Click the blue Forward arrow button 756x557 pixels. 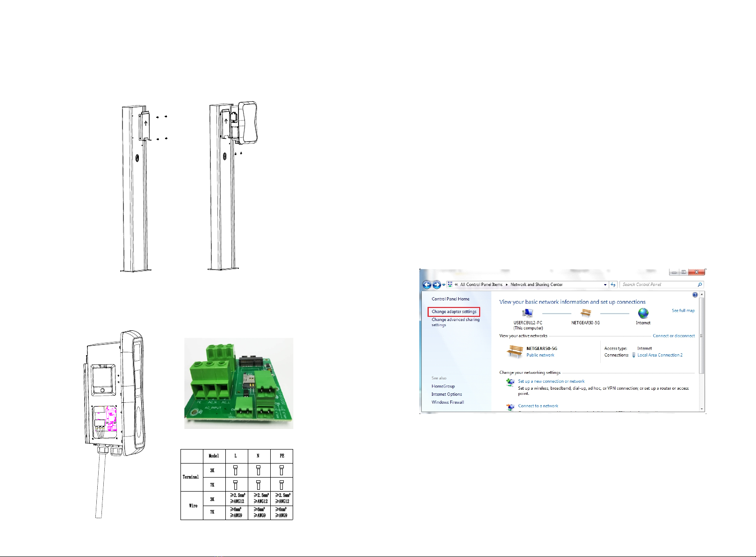[x=437, y=285]
